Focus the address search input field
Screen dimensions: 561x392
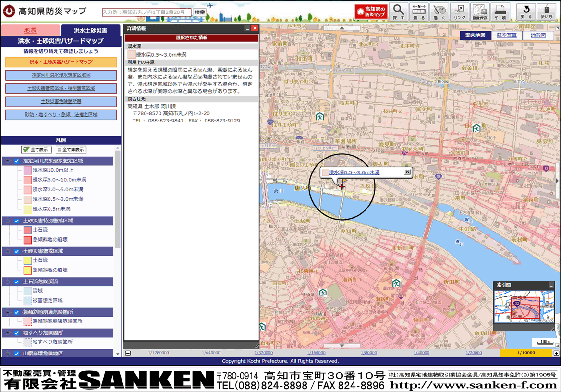point(146,12)
